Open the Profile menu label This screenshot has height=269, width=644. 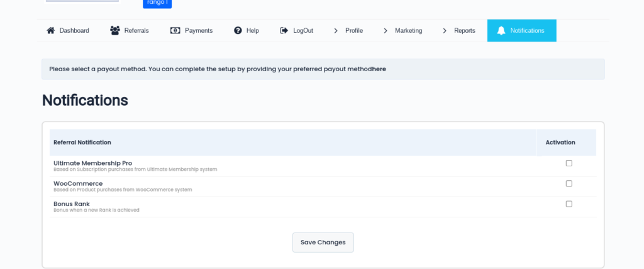354,30
